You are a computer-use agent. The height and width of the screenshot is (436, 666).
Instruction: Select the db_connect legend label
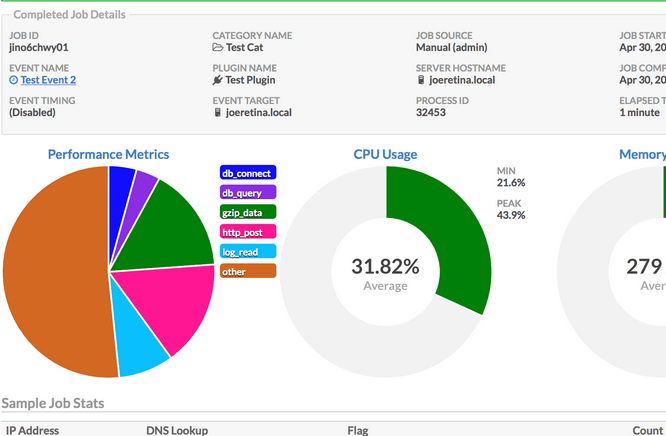coord(248,173)
